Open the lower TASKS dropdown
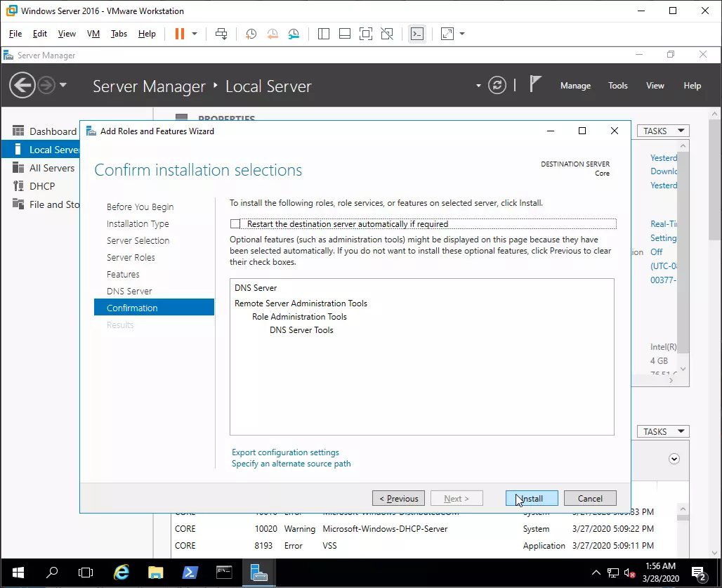Viewport: 722px width, 588px height. pos(663,431)
